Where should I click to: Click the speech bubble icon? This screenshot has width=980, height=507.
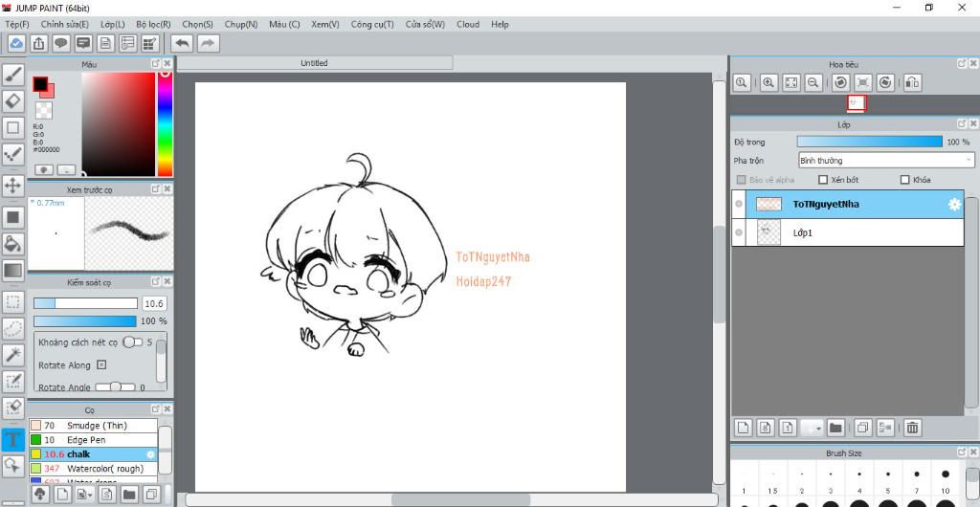pyautogui.click(x=60, y=43)
